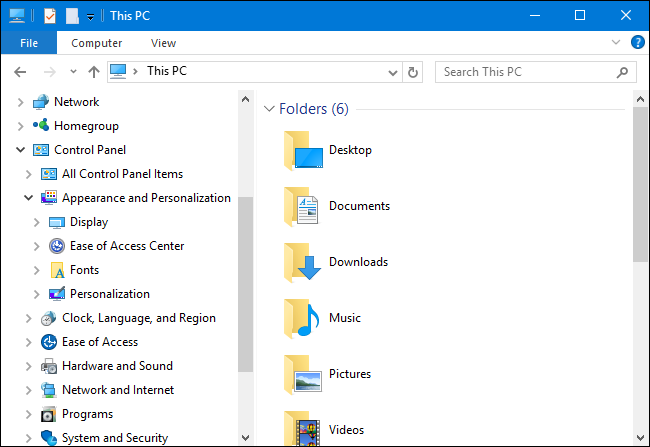650x447 pixels.
Task: Open the Computer ribbon tab
Action: coord(97,43)
